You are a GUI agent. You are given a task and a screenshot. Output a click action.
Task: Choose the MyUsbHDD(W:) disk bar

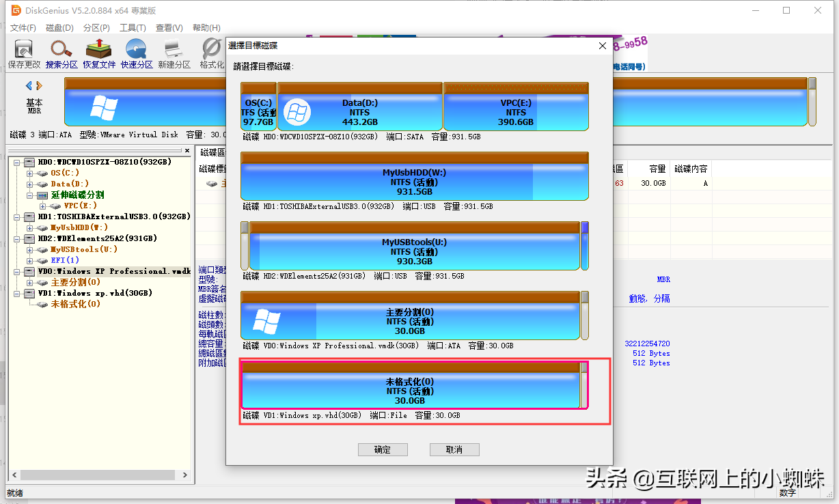[415, 176]
